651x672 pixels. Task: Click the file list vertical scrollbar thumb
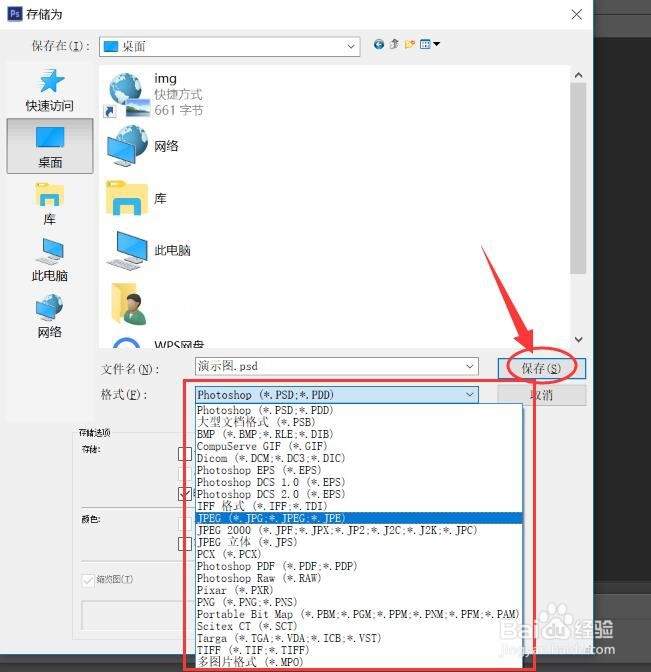coord(579,178)
